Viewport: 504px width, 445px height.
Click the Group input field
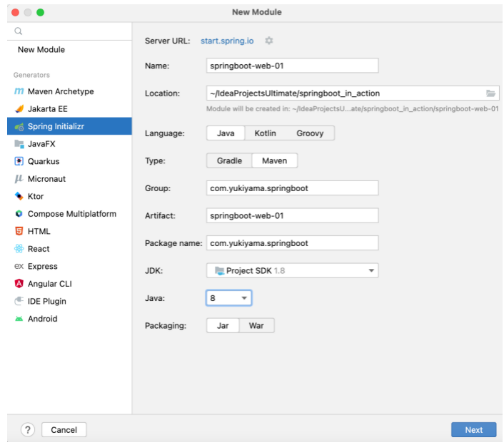coord(292,188)
